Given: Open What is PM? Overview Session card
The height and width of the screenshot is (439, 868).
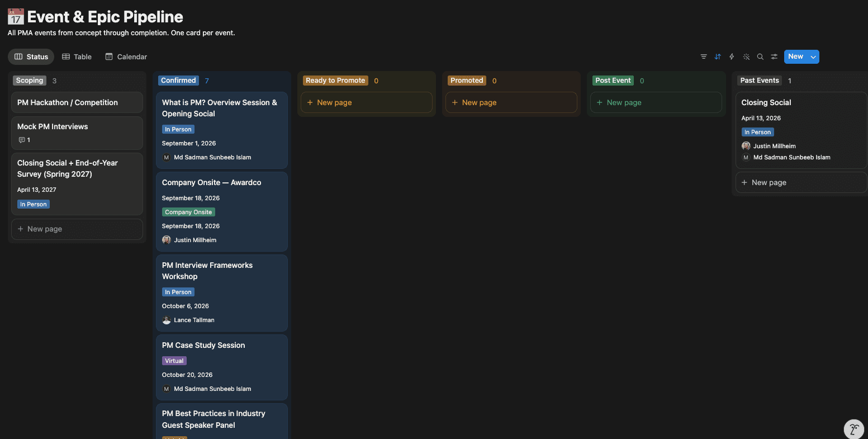Looking at the screenshot, I should [x=222, y=130].
